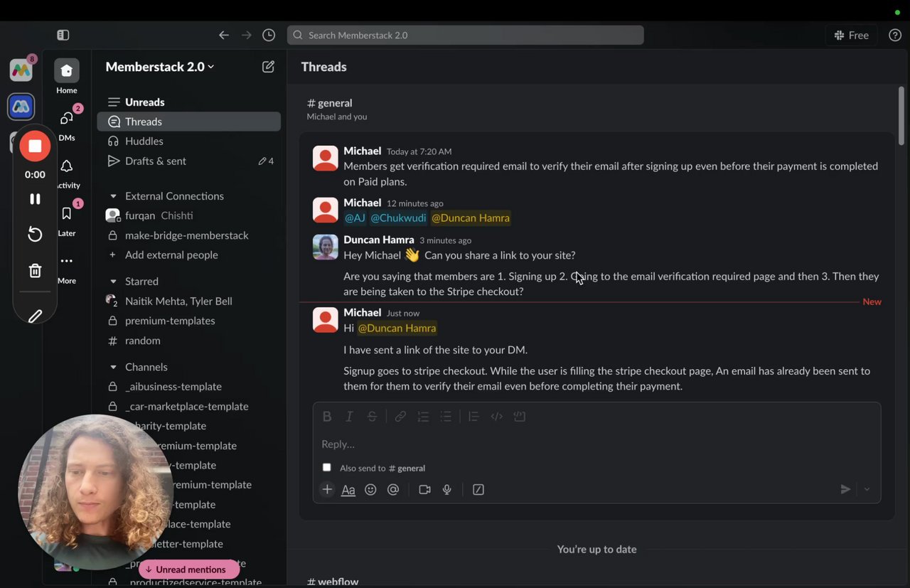910x588 pixels.
Task: Click in the Search Memberstack 2.0 field
Action: point(466,35)
